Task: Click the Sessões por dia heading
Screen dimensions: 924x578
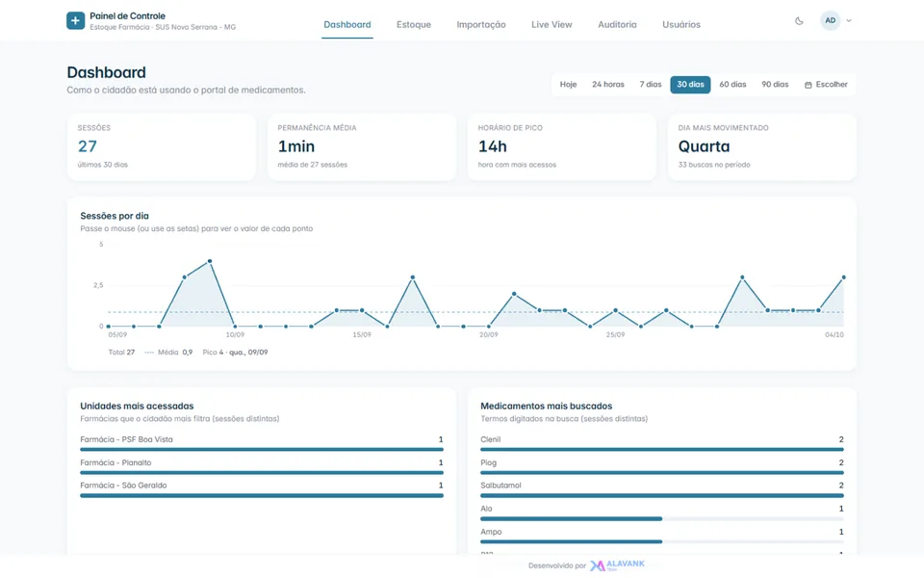Action: coord(115,216)
